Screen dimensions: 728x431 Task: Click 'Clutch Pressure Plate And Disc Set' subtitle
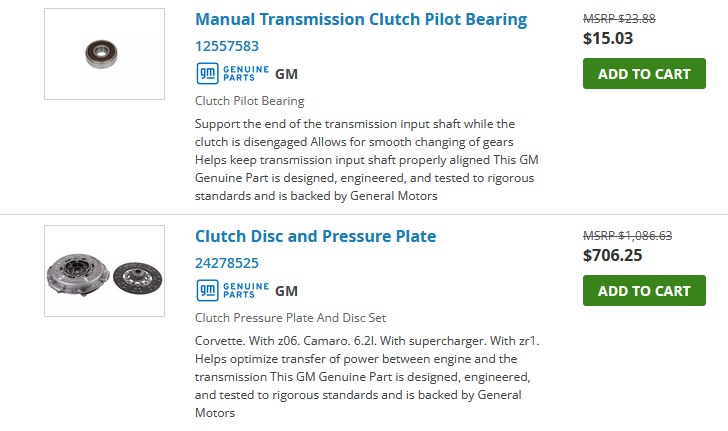(x=290, y=319)
